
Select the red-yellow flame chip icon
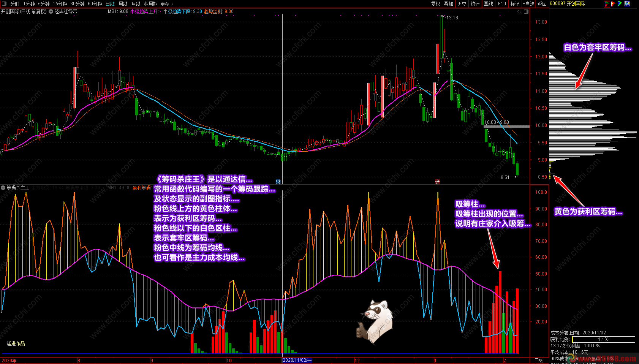pyautogui.click(x=613, y=4)
